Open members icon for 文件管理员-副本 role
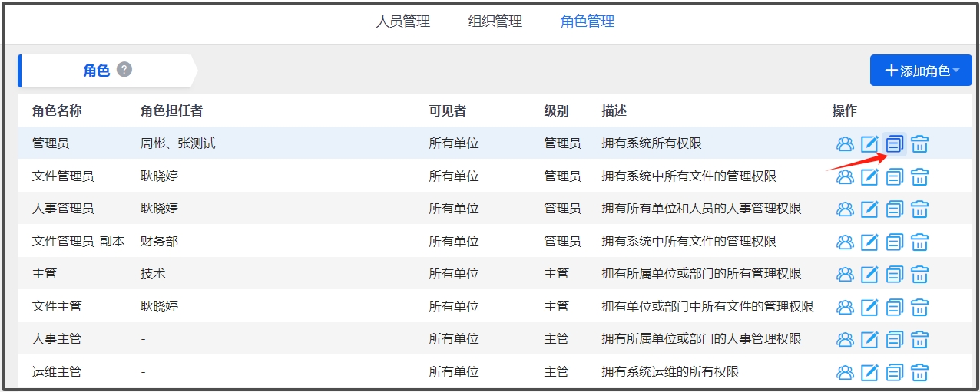 pyautogui.click(x=845, y=242)
